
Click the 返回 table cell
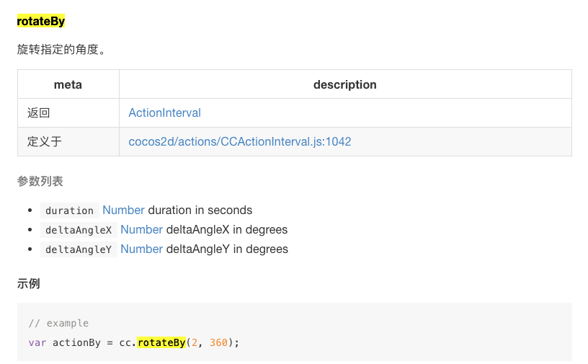(x=39, y=113)
